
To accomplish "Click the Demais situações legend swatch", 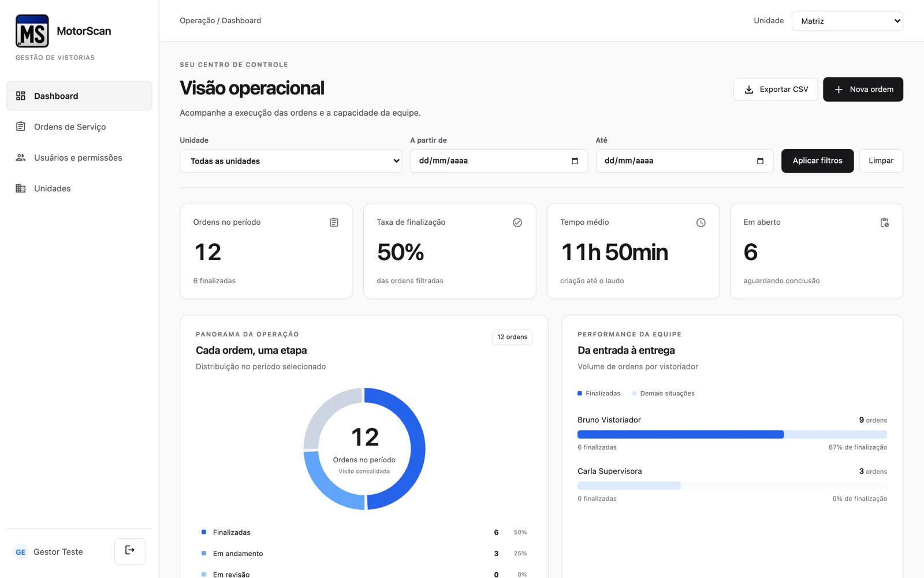I will 634,394.
